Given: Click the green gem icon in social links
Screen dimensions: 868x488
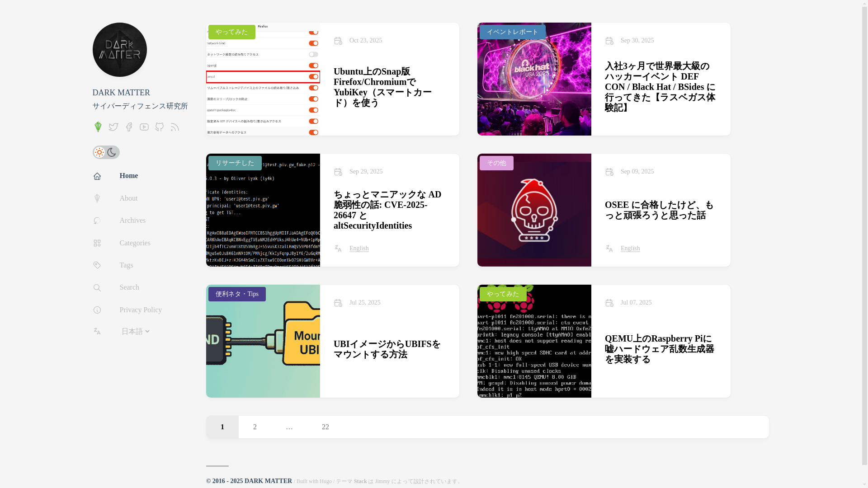Looking at the screenshot, I should pos(98,127).
